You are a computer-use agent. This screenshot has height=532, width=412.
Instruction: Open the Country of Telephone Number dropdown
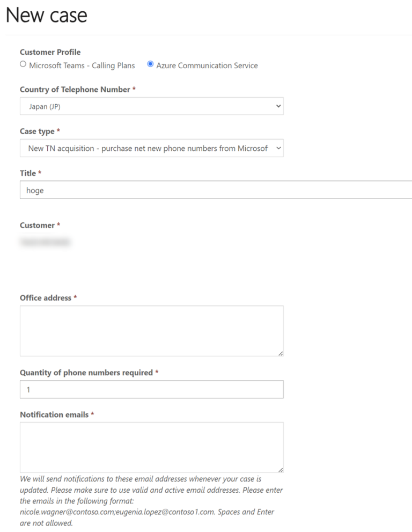pos(152,106)
